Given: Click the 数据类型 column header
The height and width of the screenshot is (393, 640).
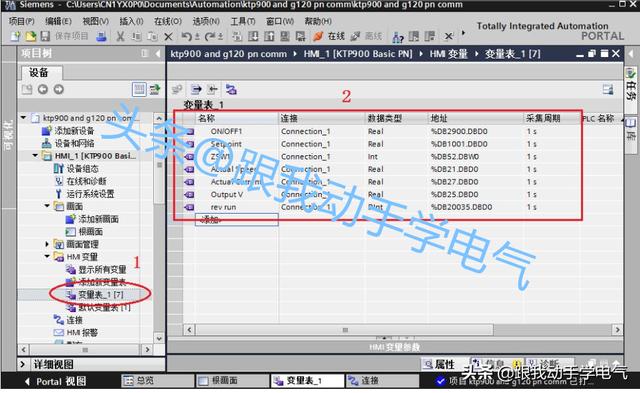Looking at the screenshot, I should tap(396, 118).
